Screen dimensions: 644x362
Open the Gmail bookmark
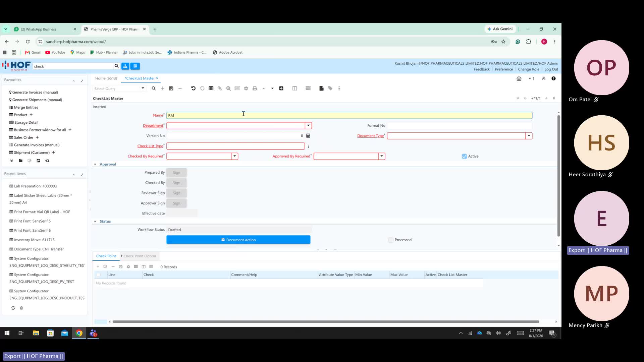(33, 52)
